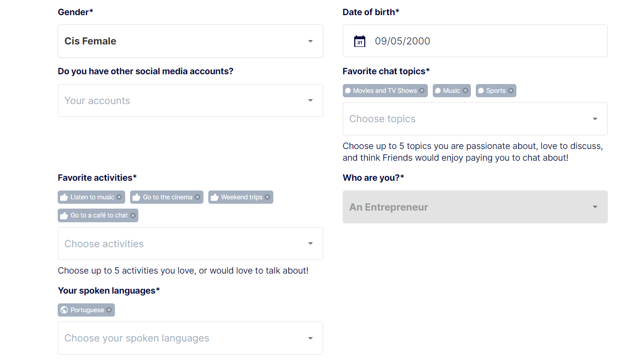This screenshot has width=644, height=362.
Task: Click the An Entrepreneur dropdown arrow
Action: coord(595,207)
